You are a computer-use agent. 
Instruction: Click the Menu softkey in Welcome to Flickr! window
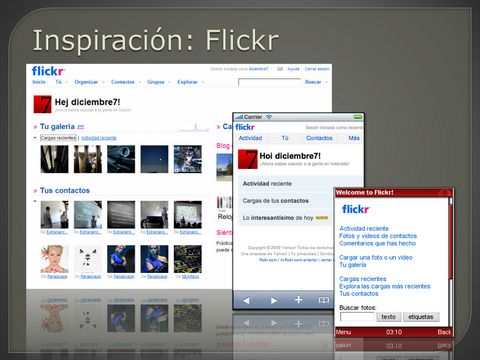click(343, 332)
